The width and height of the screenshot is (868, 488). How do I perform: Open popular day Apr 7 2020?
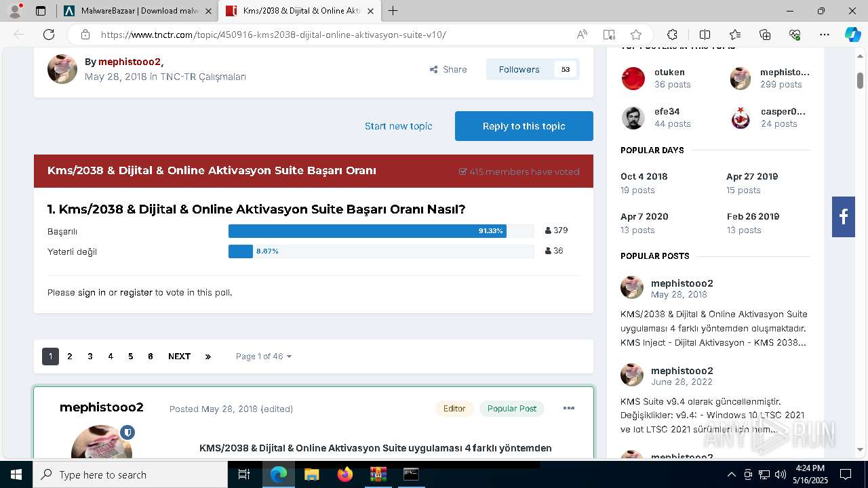[x=644, y=217]
